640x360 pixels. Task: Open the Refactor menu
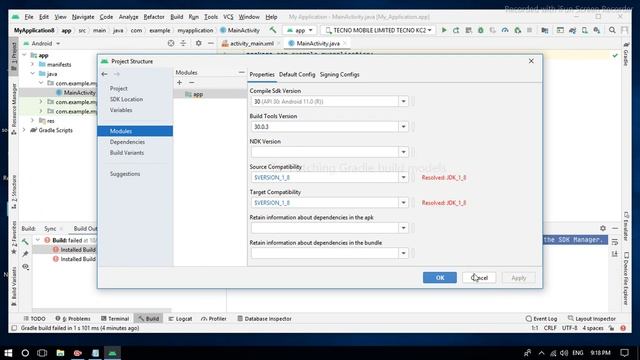pyautogui.click(x=154, y=17)
